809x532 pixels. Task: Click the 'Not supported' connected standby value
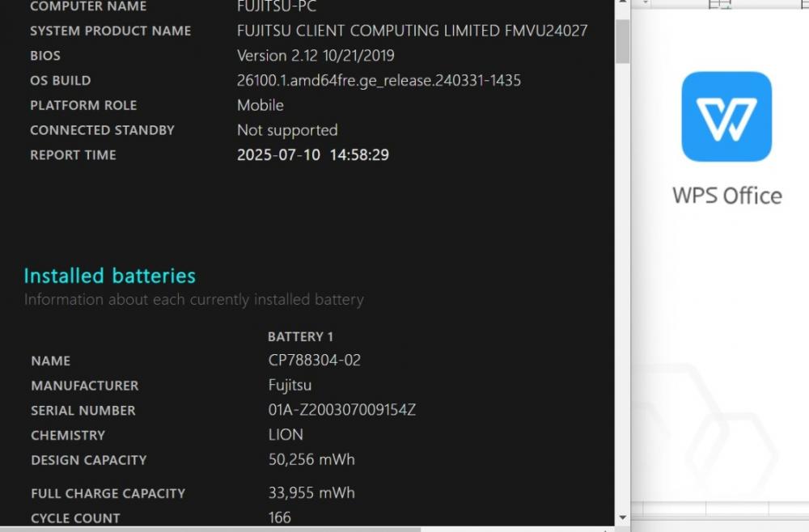(287, 130)
